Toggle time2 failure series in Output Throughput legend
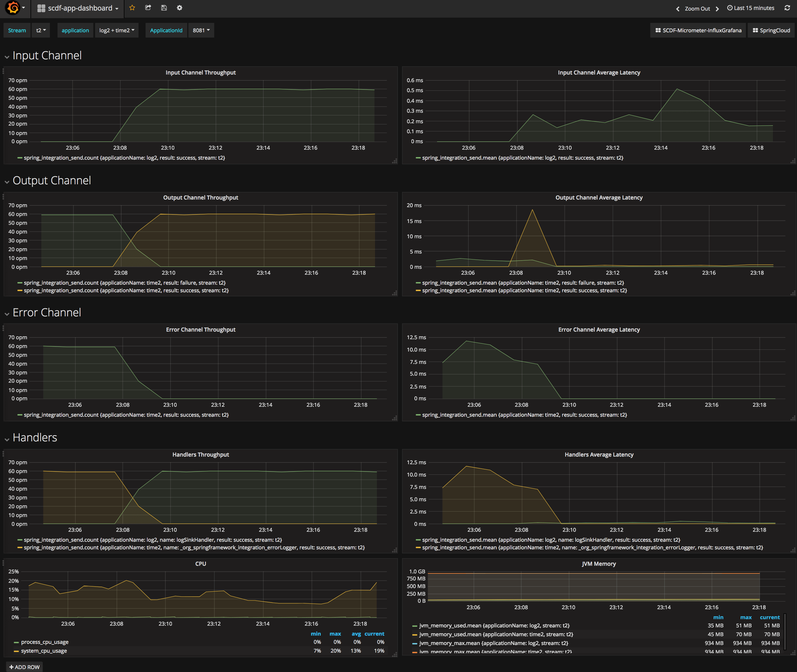Screen dimensions: 797x672 [125, 283]
